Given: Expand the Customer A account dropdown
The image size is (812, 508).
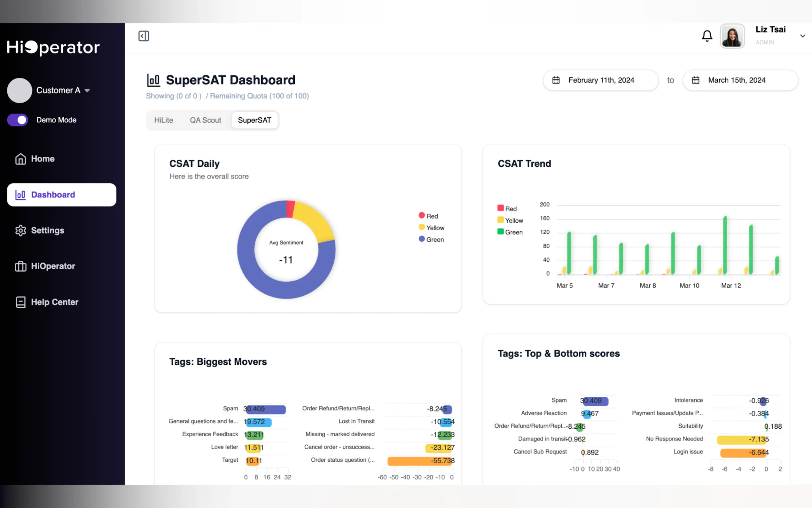Looking at the screenshot, I should pyautogui.click(x=87, y=91).
